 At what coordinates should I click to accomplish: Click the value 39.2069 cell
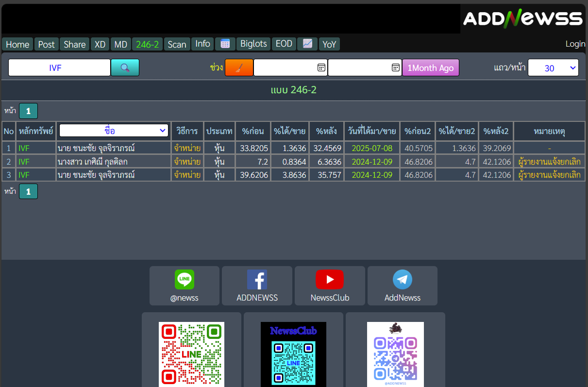pos(496,148)
